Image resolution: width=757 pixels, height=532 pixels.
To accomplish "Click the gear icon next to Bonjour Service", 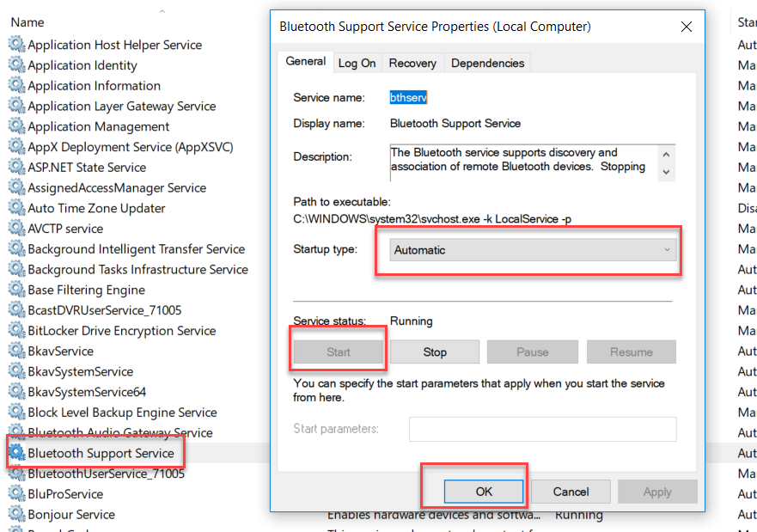I will [16, 515].
